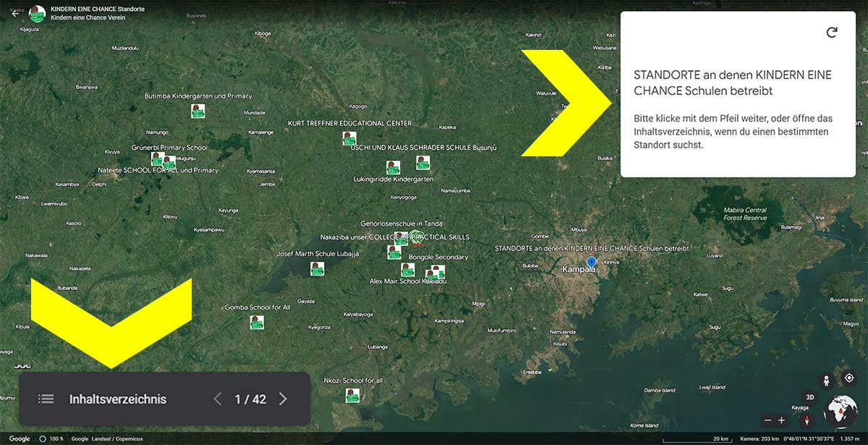Click the Gehörlosenschule in Tanda label
Viewport: 868px width, 445px height.
point(401,224)
